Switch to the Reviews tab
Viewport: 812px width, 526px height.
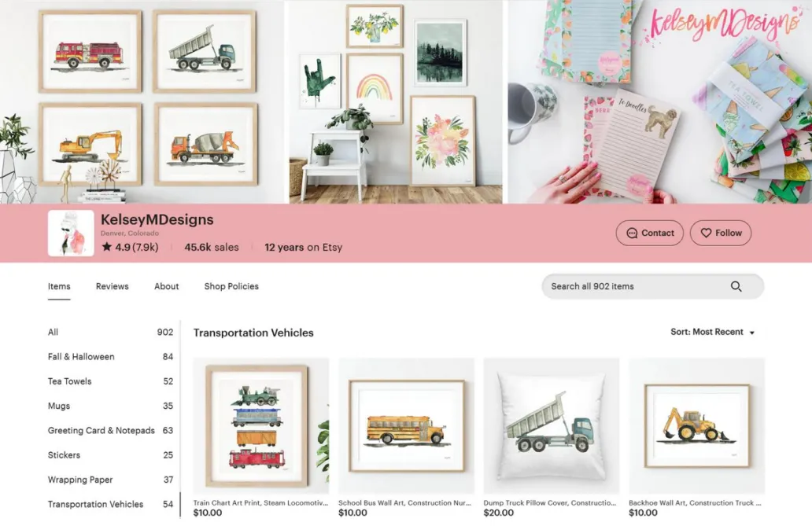coord(112,286)
